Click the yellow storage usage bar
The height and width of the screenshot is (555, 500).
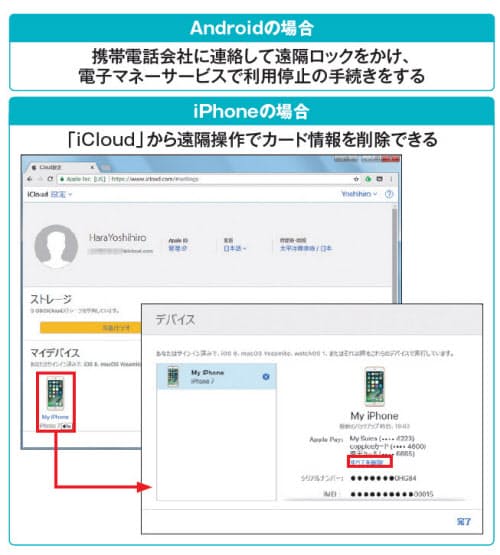click(91, 328)
